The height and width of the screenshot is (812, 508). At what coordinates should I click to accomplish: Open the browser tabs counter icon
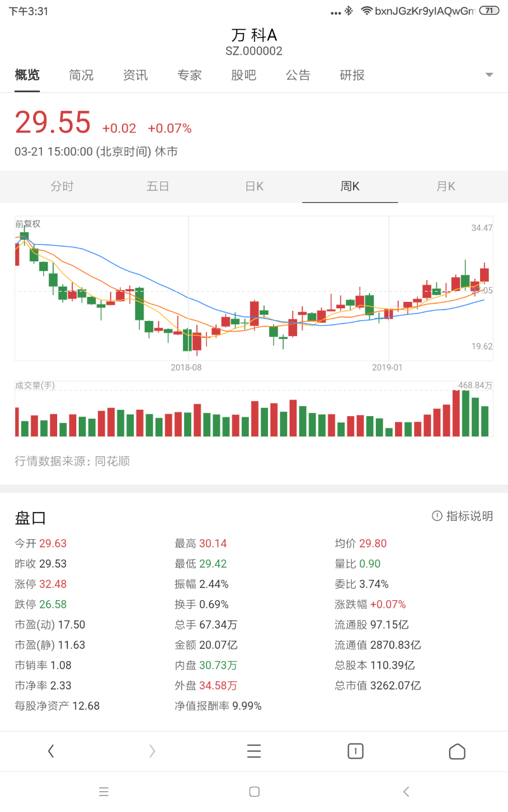[x=356, y=752]
